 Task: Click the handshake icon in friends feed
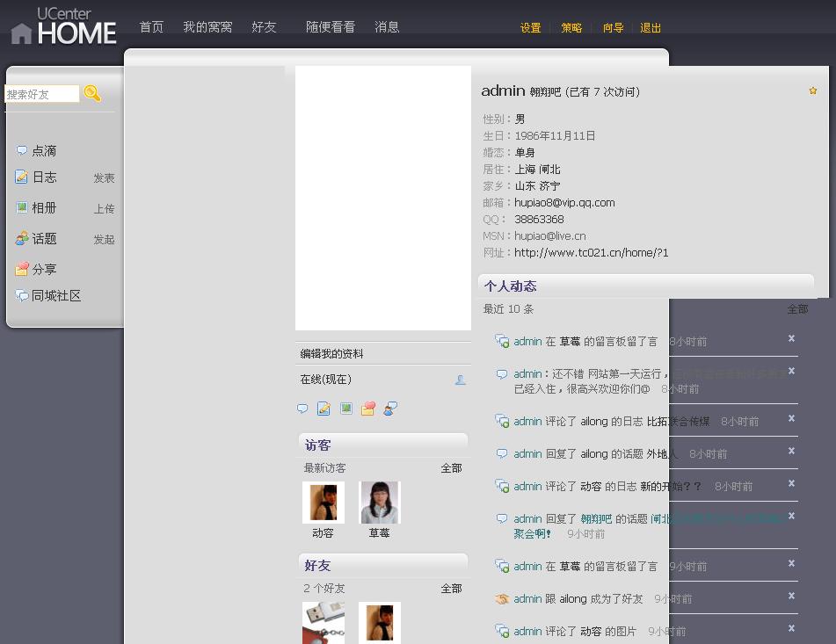point(502,598)
